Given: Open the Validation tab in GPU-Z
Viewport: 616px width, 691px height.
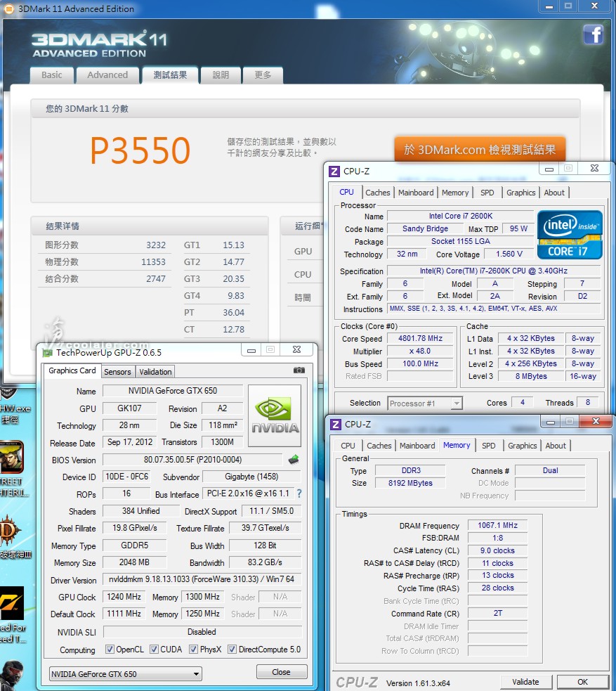Looking at the screenshot, I should pos(155,372).
